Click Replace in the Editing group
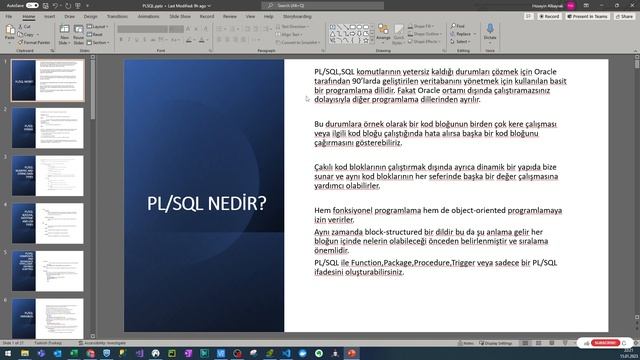640x360 pixels. click(460, 34)
